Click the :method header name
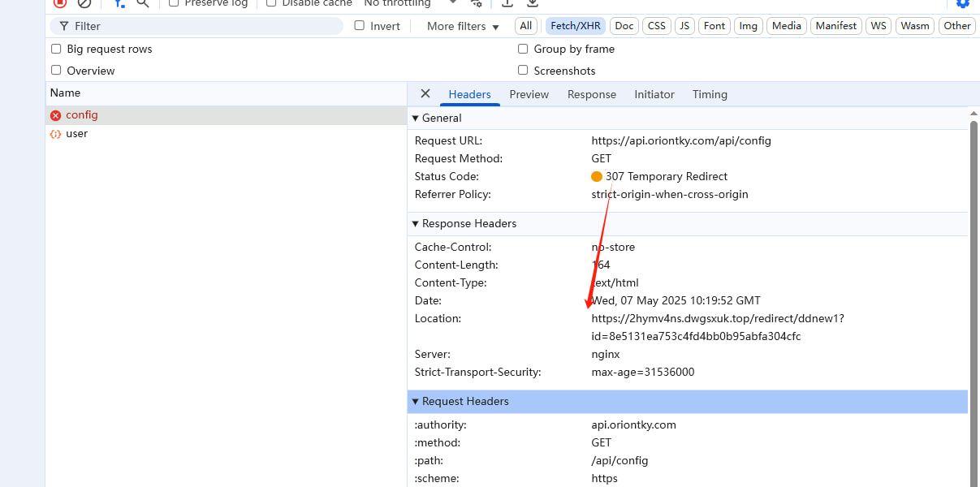 (438, 442)
